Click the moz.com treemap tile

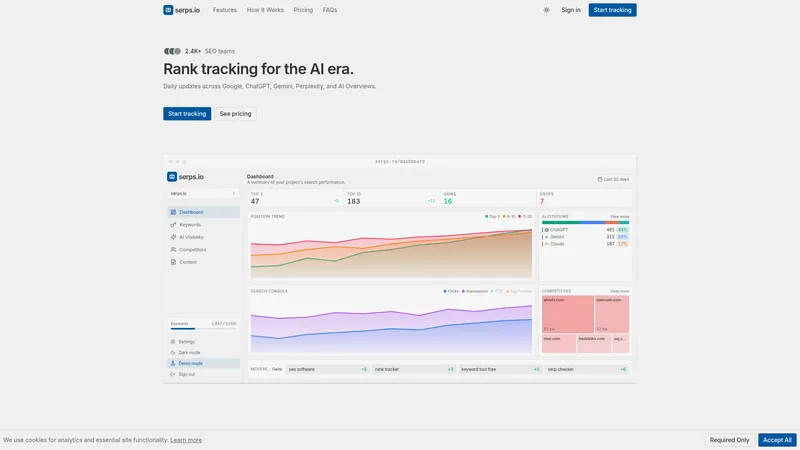(559, 344)
